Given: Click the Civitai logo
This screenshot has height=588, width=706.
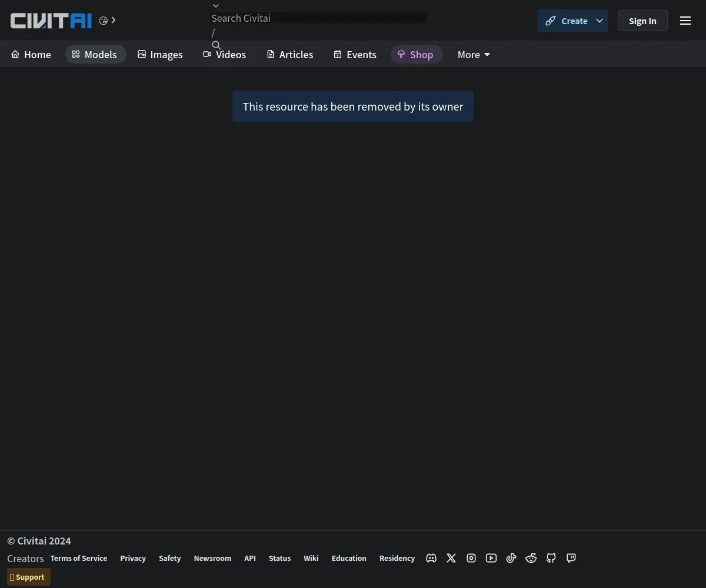Looking at the screenshot, I should (x=51, y=21).
